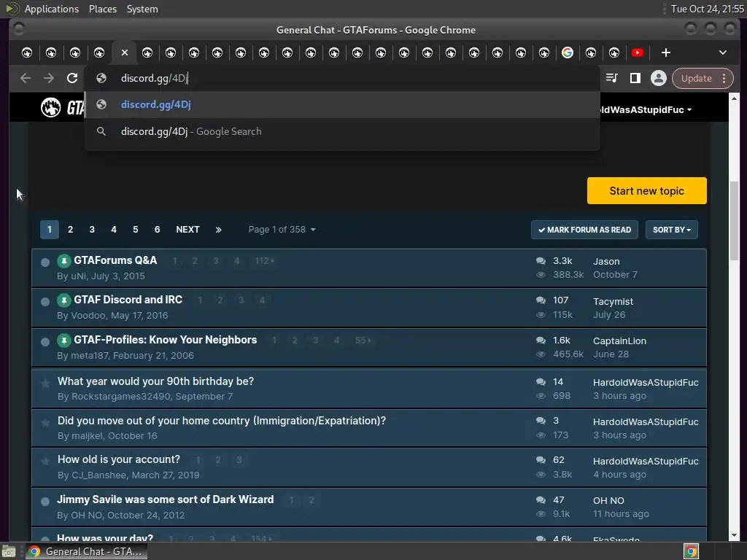Go to page 6 of topics
Image resolution: width=747 pixels, height=560 pixels.
click(158, 230)
